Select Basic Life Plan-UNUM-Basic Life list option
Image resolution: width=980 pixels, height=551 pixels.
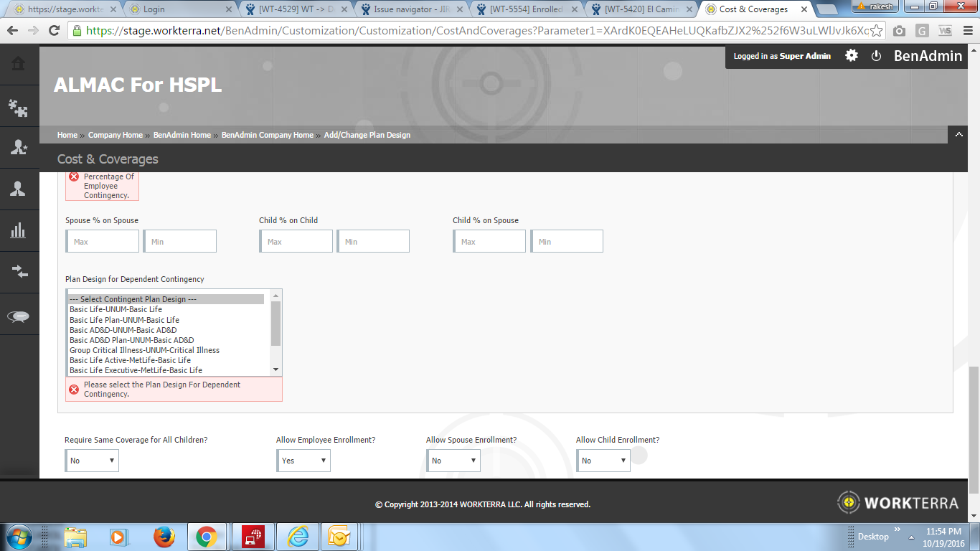pos(124,320)
